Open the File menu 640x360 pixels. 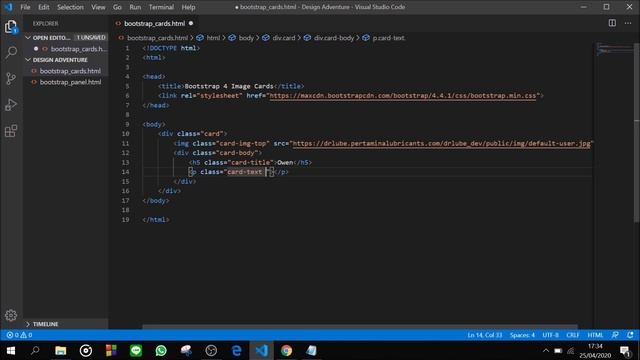point(25,7)
